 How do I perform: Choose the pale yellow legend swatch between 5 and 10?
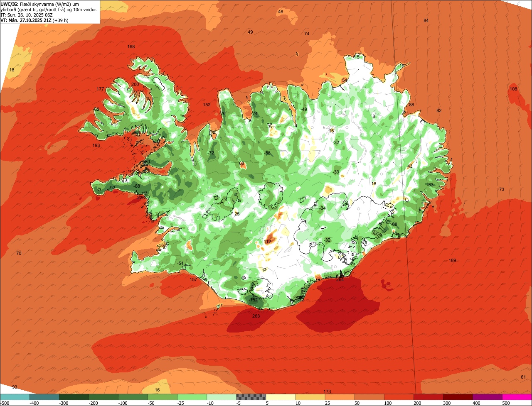click(281, 397)
